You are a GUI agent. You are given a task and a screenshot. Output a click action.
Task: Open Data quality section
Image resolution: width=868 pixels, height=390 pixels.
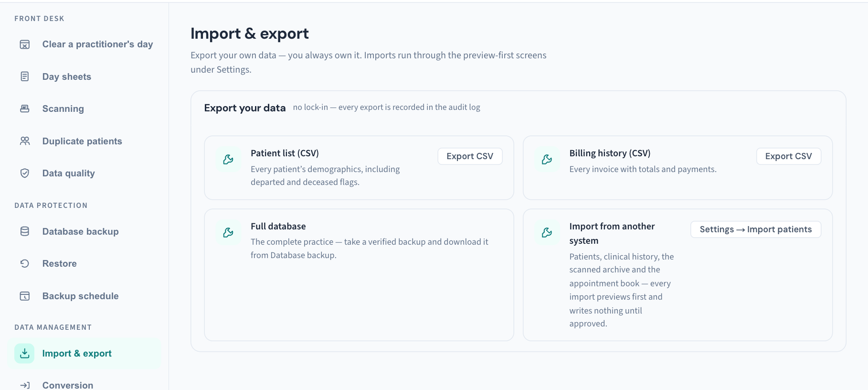85,173
